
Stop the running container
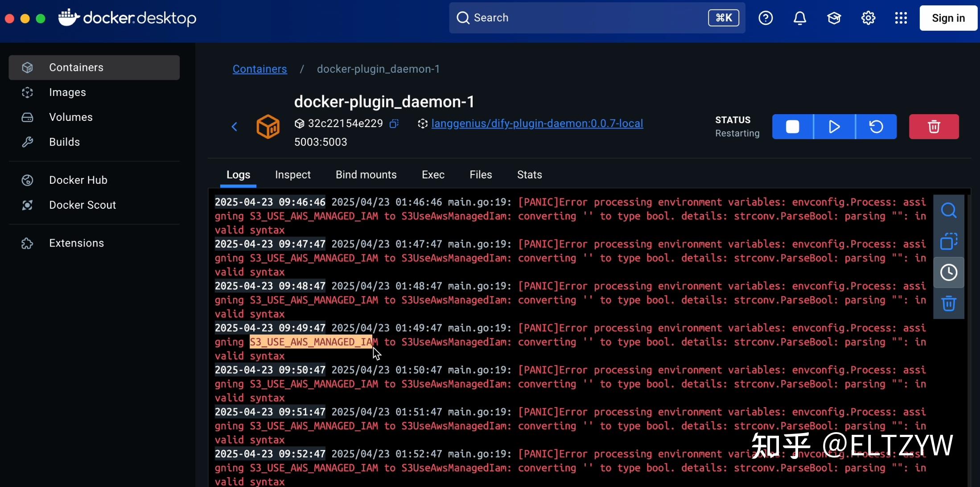tap(792, 126)
